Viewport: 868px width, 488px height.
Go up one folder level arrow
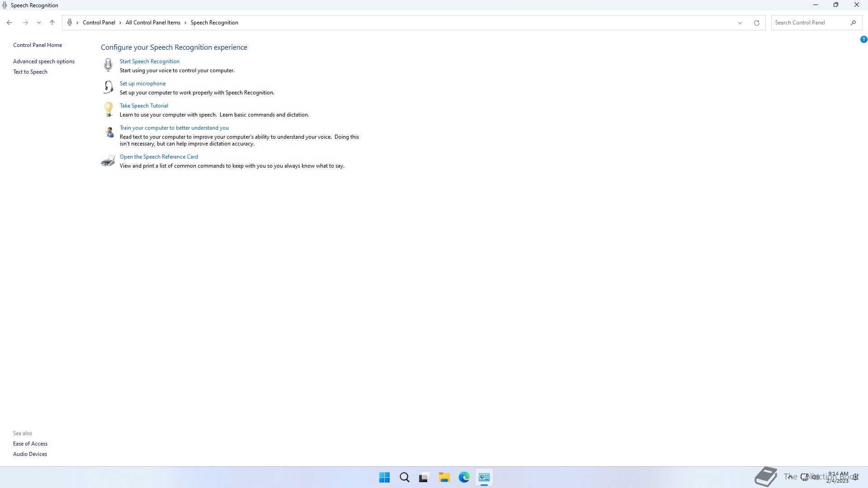[52, 23]
